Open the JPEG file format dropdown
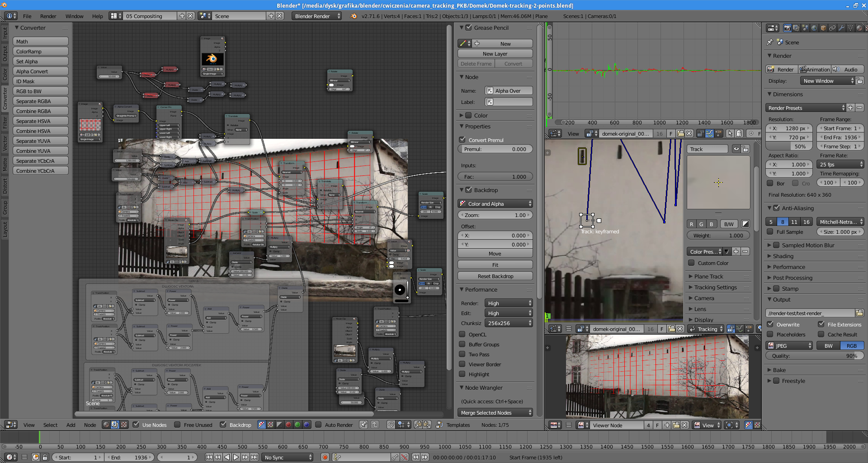The width and height of the screenshot is (868, 463). pos(789,345)
